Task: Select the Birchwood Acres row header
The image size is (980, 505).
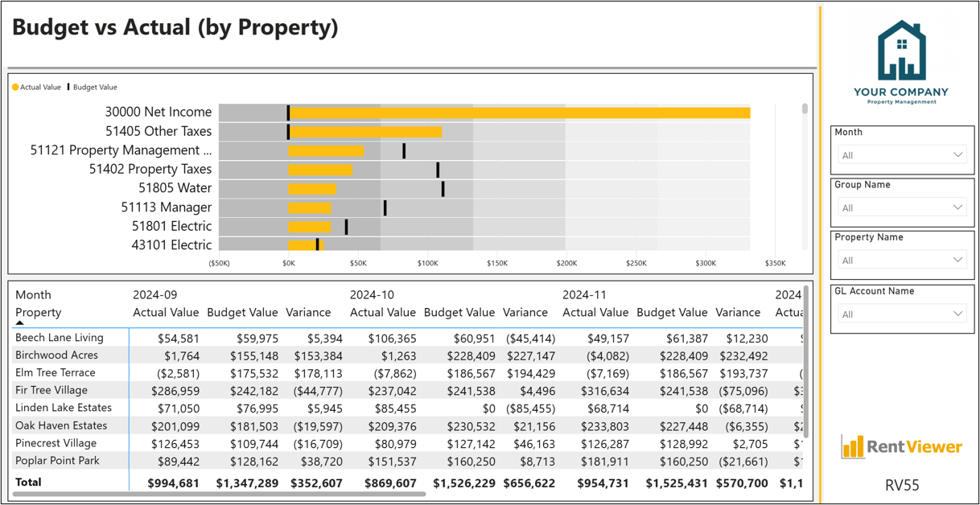Action: [56, 355]
